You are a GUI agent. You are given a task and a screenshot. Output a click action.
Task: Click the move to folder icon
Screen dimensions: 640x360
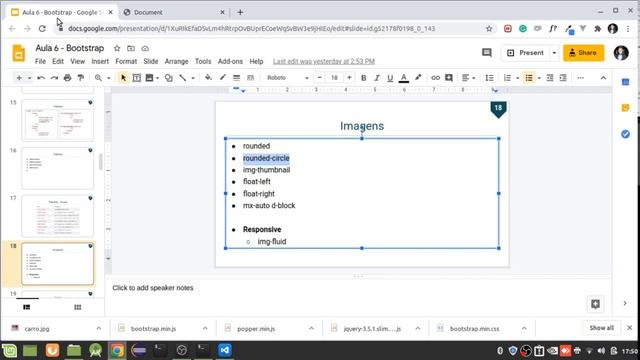point(131,48)
